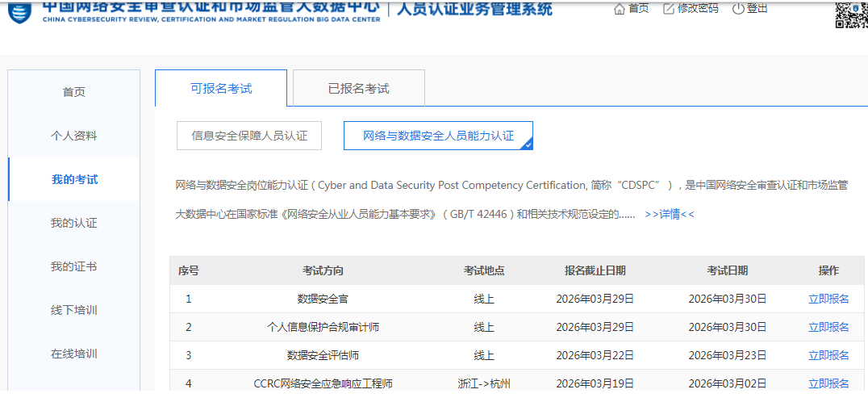Click the organization shield logo
Image resolution: width=868 pixels, height=402 pixels.
click(x=19, y=10)
